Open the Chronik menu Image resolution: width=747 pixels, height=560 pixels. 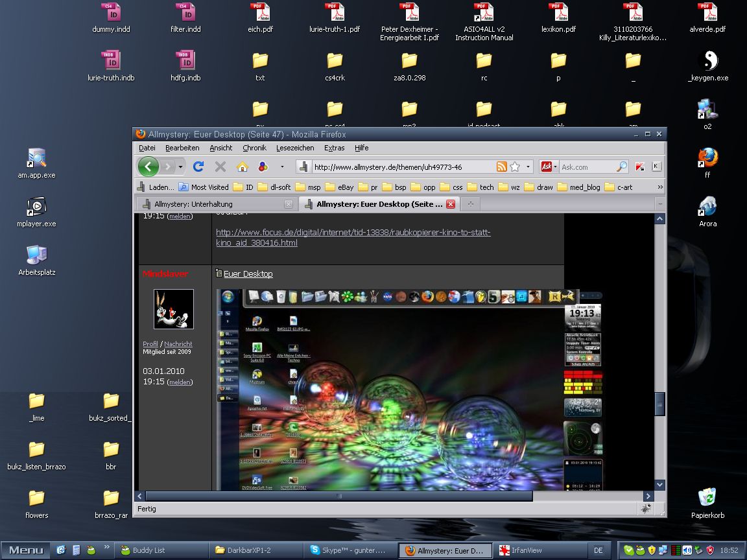click(x=254, y=148)
